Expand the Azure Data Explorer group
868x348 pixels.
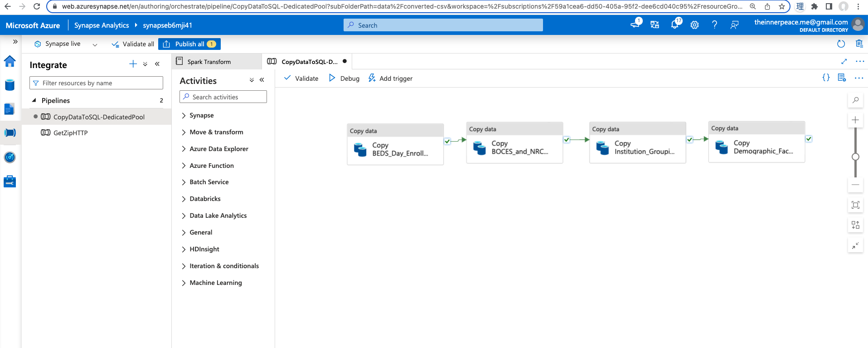pos(184,149)
